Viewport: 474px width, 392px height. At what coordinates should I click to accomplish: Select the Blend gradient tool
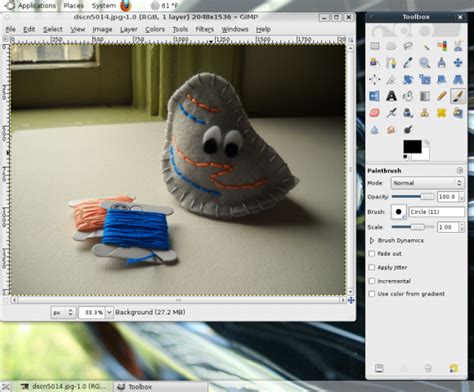click(425, 96)
